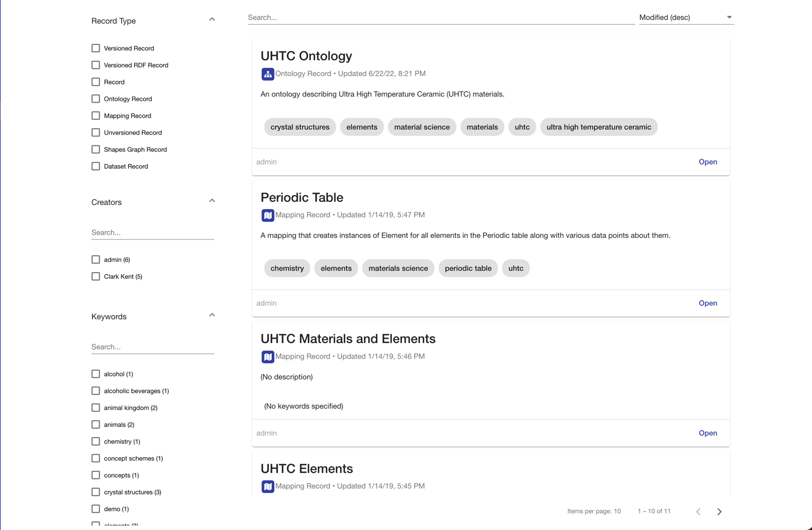
Task: Open the Periodic Table record
Action: [708, 303]
